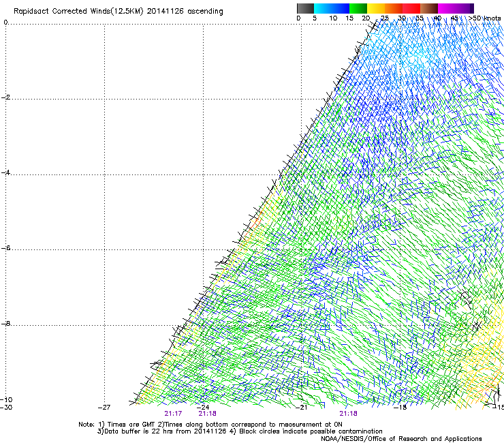The width and height of the screenshot is (504, 443).
Task: Click the -4 latitude axis label
Action: [5, 172]
